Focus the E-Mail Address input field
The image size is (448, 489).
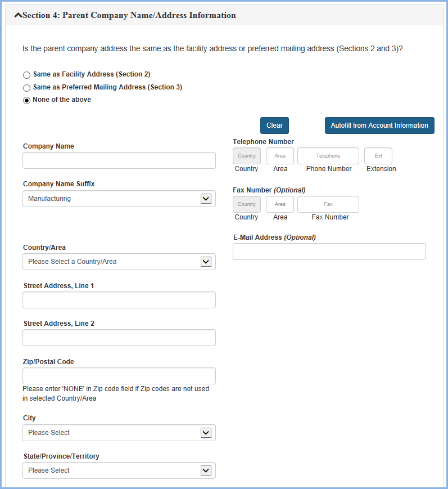[x=329, y=252]
